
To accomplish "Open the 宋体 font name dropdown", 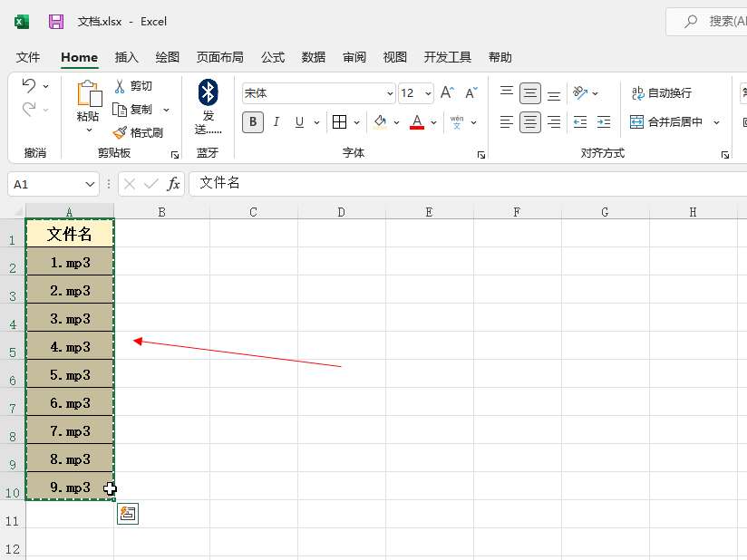I will click(x=390, y=93).
